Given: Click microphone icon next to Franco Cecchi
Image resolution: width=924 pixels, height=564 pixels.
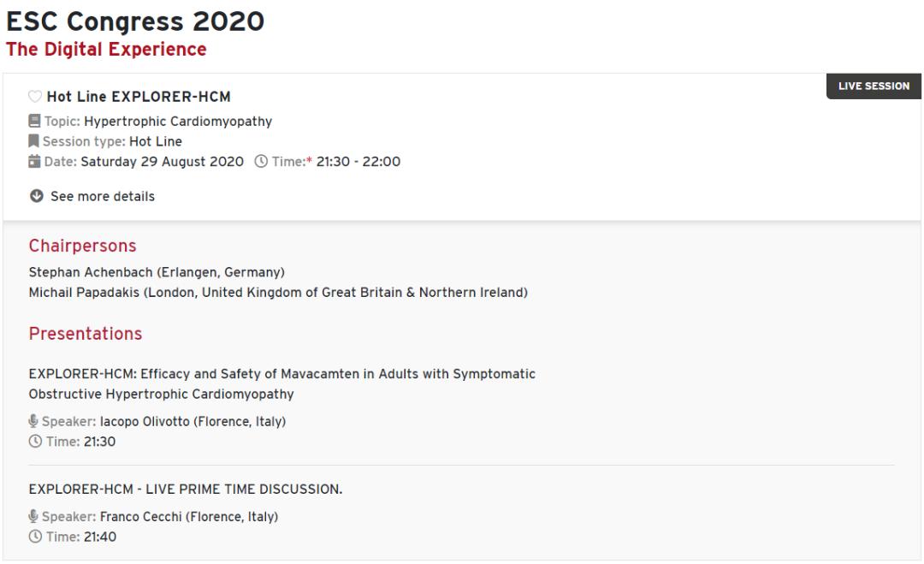Looking at the screenshot, I should click(33, 516).
